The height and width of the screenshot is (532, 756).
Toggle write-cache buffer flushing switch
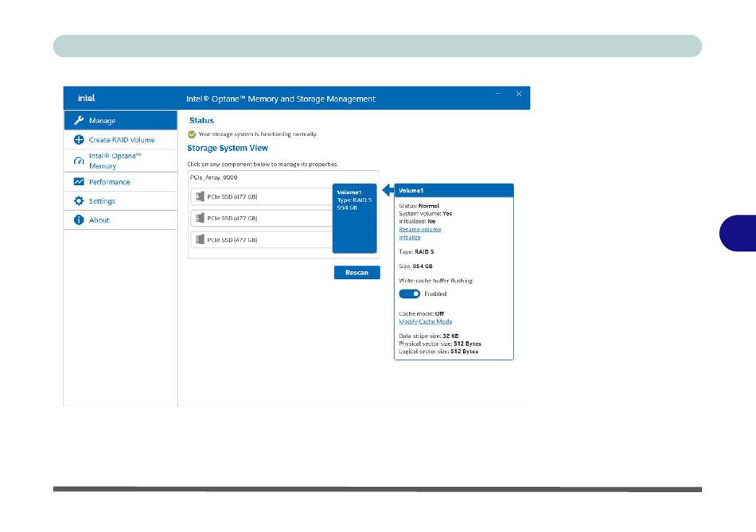(409, 294)
